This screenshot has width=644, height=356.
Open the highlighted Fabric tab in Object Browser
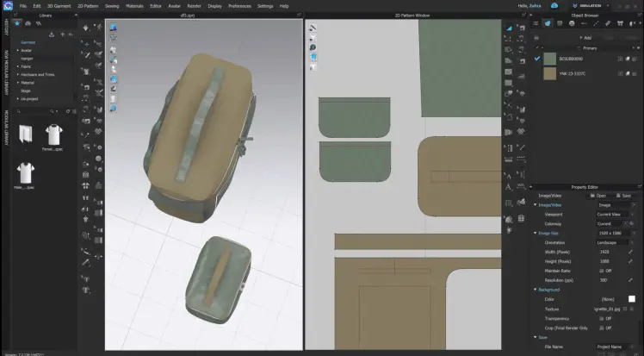548,23
